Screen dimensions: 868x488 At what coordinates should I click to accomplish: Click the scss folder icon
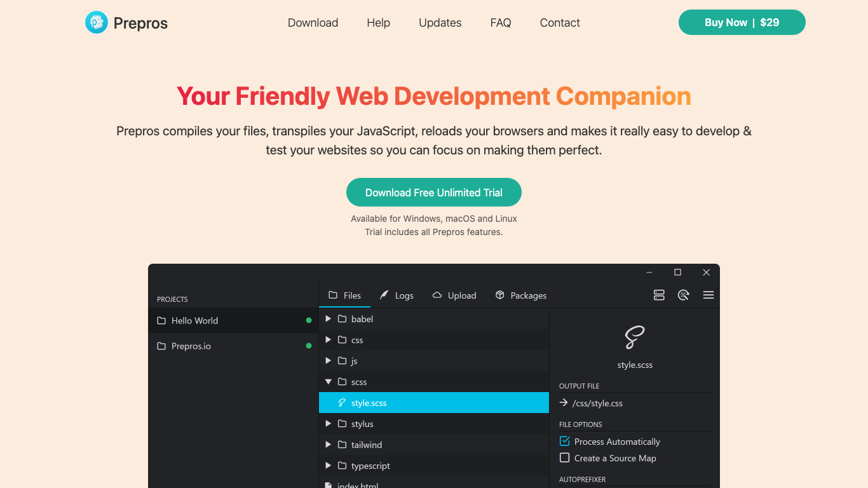click(342, 381)
